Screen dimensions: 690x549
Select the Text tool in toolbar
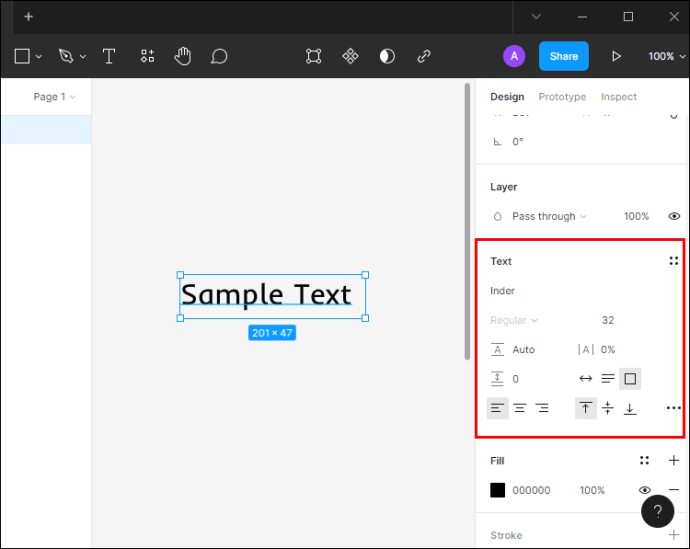[x=109, y=56]
